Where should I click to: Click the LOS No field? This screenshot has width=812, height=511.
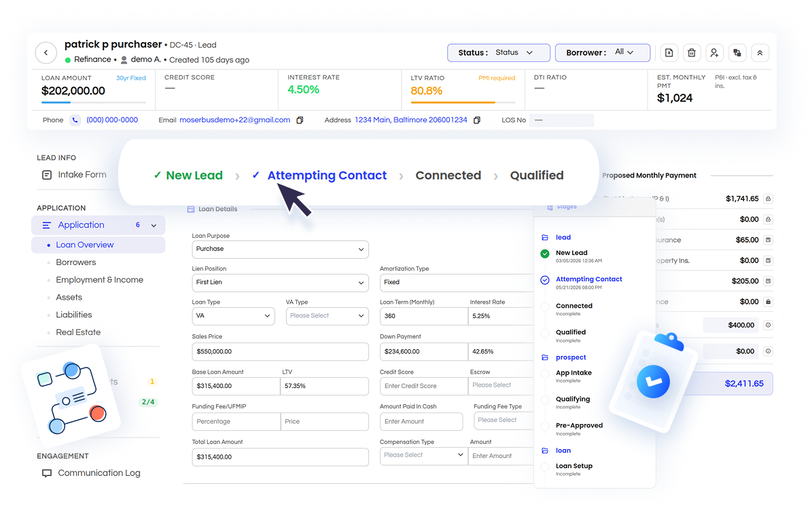(561, 120)
